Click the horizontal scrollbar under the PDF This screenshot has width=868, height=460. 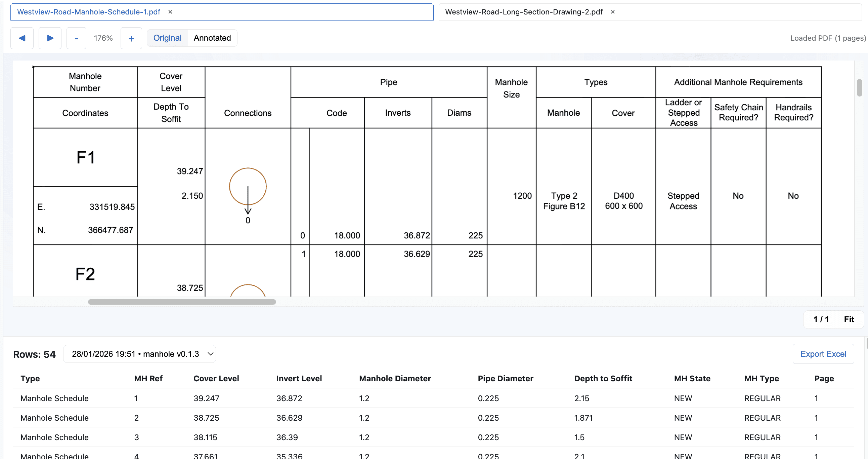coord(182,302)
